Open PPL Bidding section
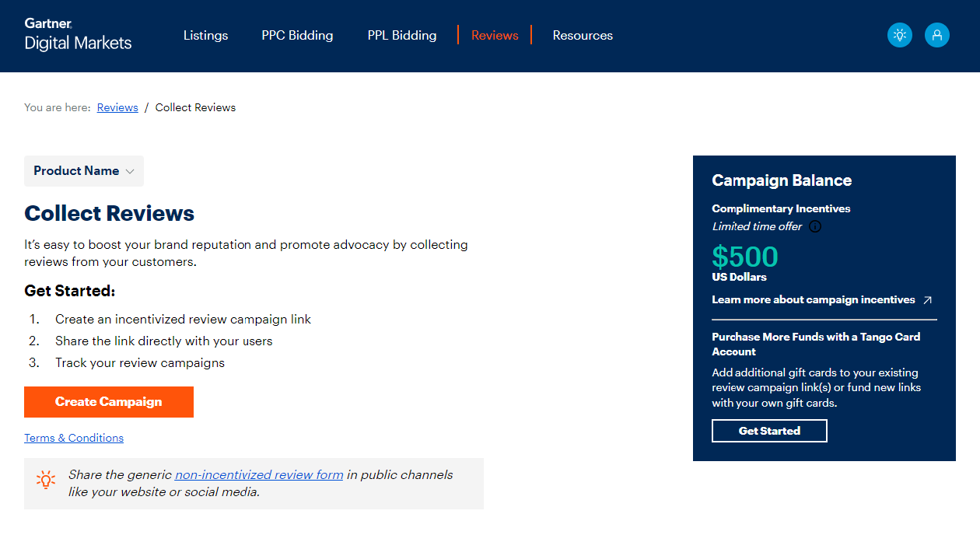The width and height of the screenshot is (980, 535). pos(401,35)
